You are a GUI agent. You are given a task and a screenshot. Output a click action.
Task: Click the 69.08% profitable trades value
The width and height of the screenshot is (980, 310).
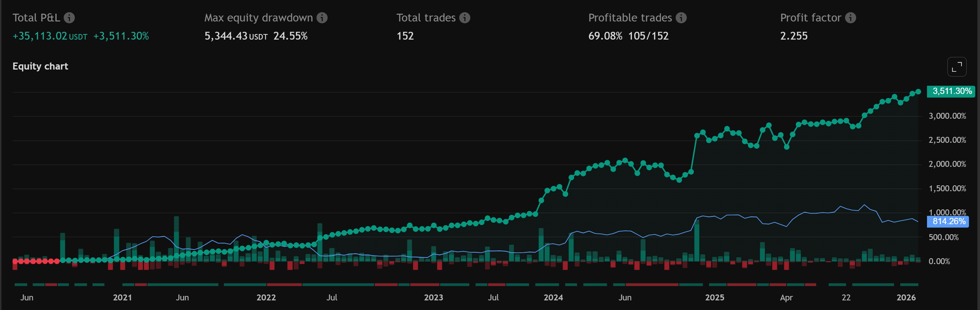click(x=605, y=36)
